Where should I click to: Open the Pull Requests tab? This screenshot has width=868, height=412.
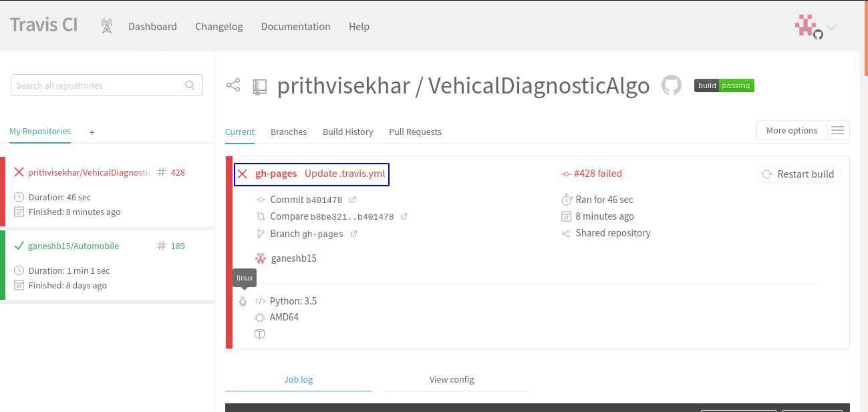point(415,132)
